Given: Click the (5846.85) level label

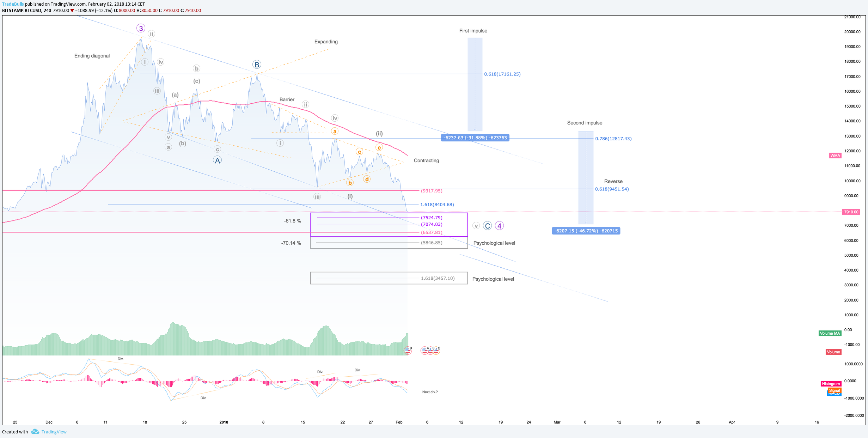Looking at the screenshot, I should click(x=432, y=243).
